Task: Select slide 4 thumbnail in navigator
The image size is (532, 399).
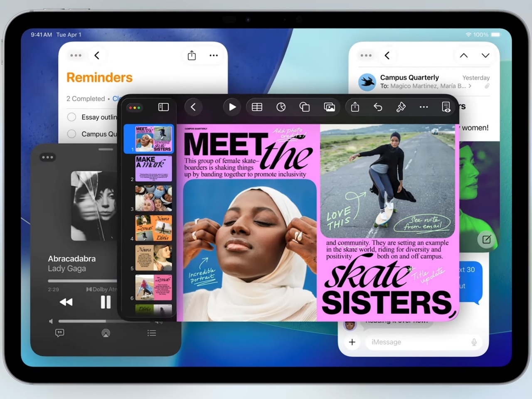Action: click(153, 228)
